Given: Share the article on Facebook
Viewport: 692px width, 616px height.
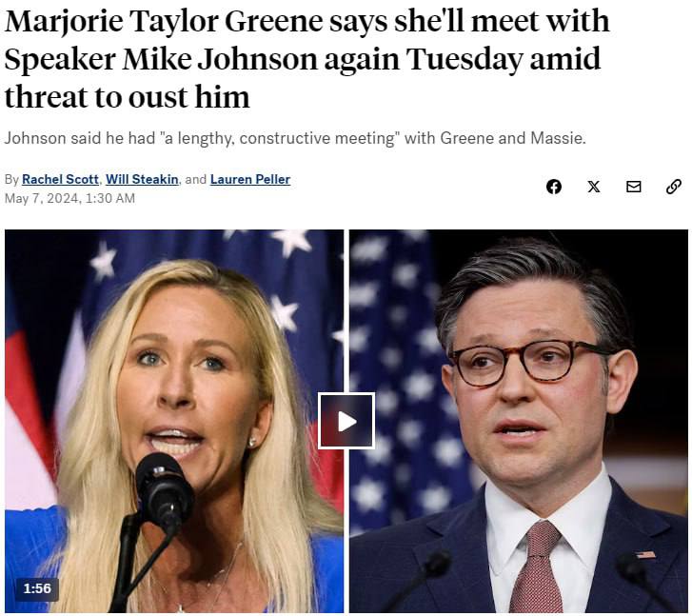Looking at the screenshot, I should coord(554,187).
